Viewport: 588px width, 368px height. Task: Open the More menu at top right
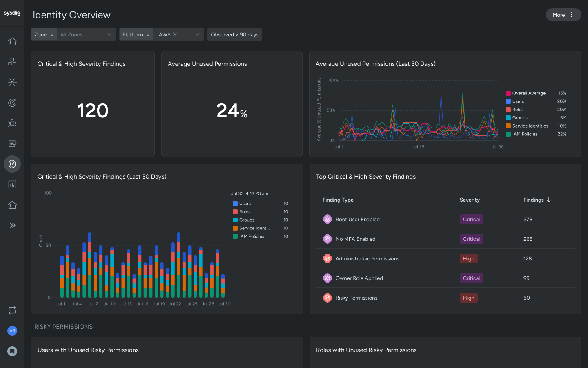tap(563, 15)
